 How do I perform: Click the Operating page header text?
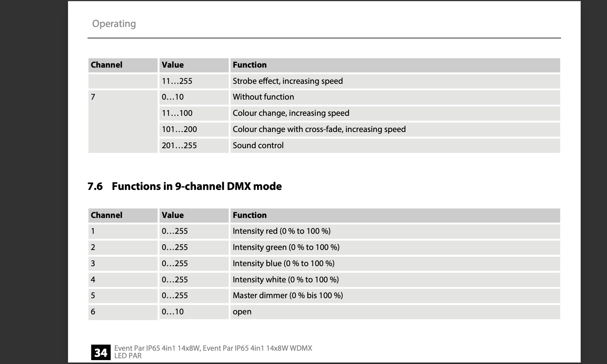(x=114, y=24)
